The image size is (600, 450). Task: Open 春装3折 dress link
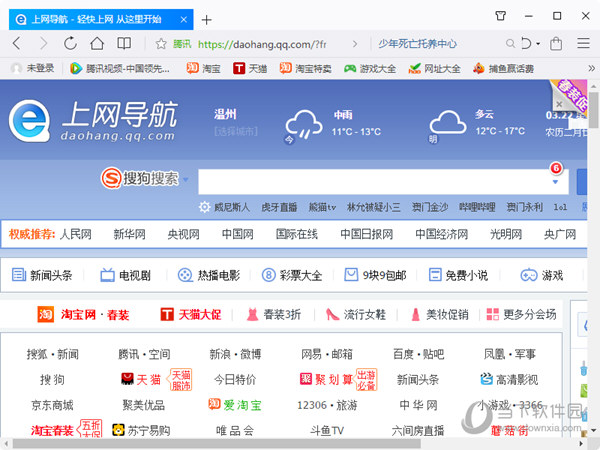click(274, 315)
